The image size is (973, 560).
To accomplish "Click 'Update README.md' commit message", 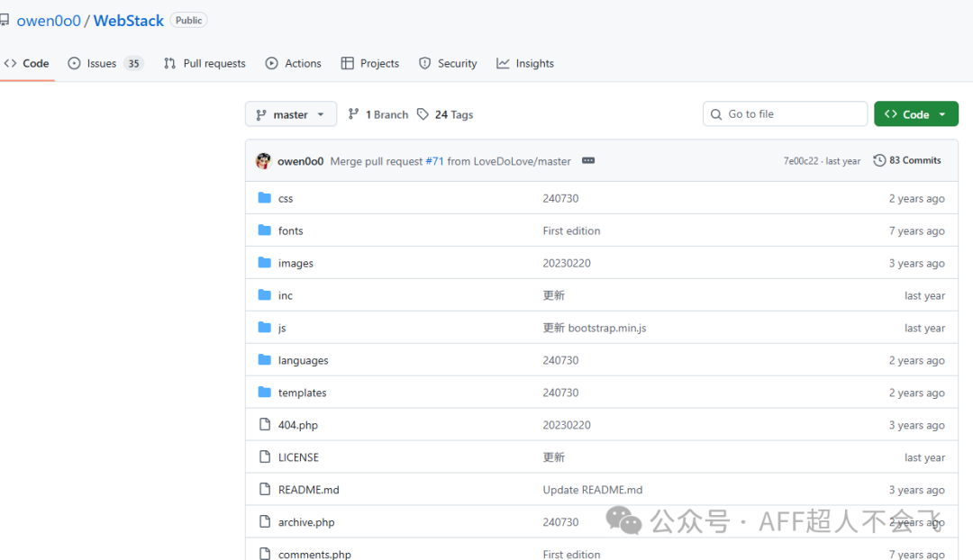I will [593, 489].
